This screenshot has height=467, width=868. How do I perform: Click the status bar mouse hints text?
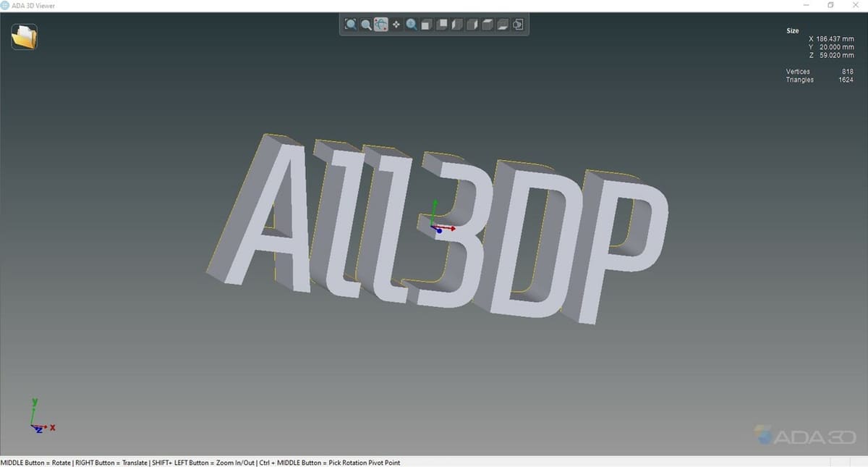[200, 462]
